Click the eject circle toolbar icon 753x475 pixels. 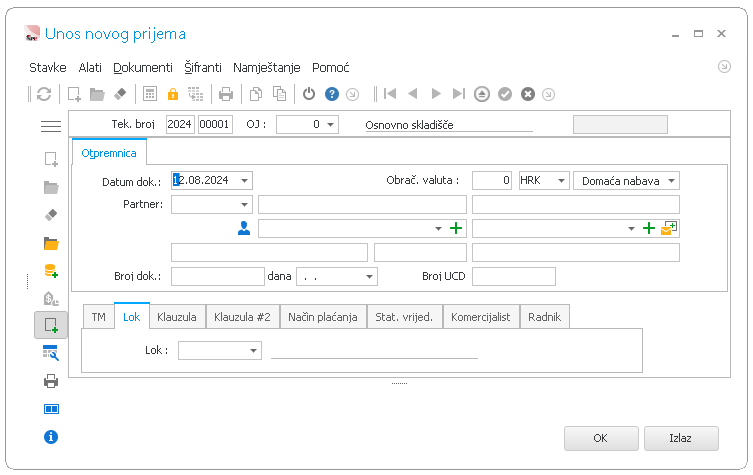pos(482,94)
